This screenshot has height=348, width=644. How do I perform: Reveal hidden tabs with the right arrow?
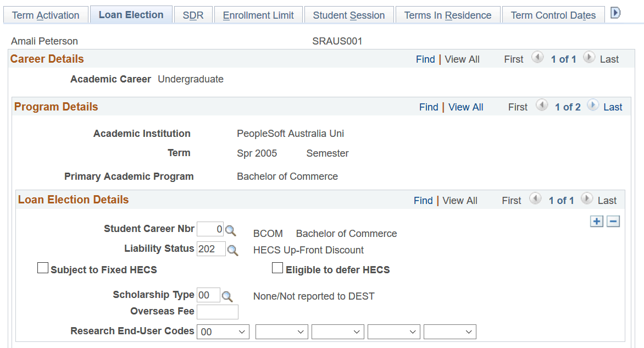coord(615,12)
